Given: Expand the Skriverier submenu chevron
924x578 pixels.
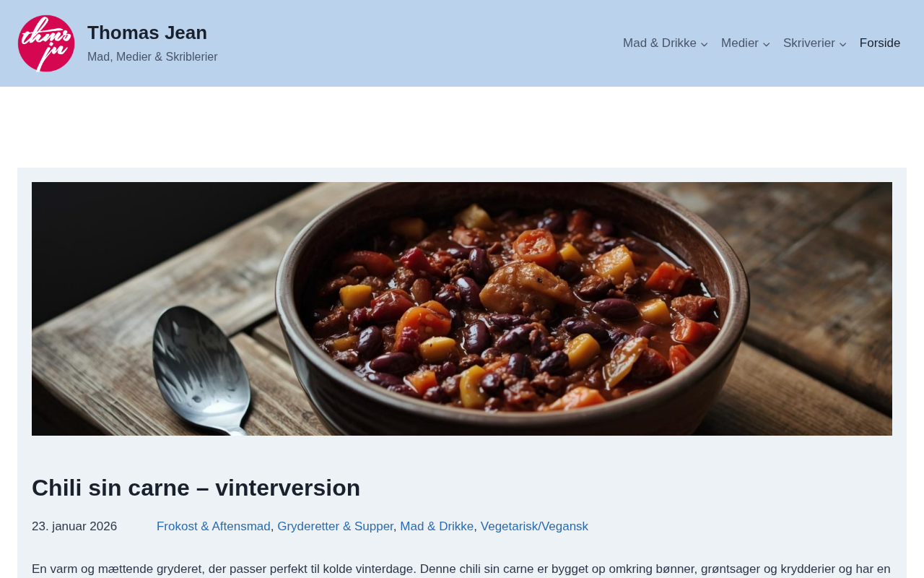Looking at the screenshot, I should 843,44.
